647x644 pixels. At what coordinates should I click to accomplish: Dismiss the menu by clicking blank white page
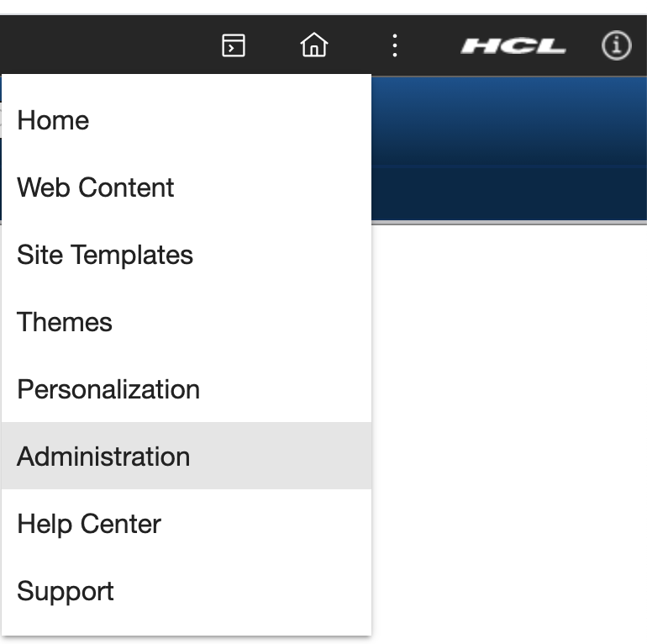pos(508,420)
